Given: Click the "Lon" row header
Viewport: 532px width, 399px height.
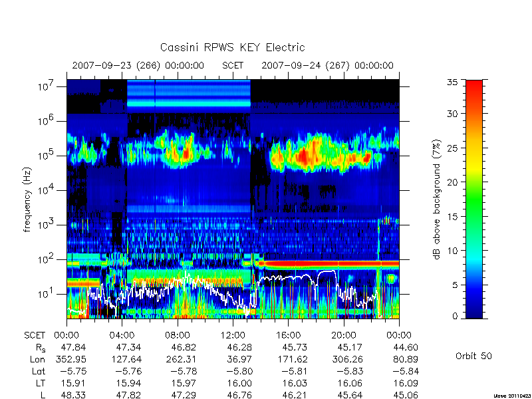Looking at the screenshot, I should tap(37, 359).
